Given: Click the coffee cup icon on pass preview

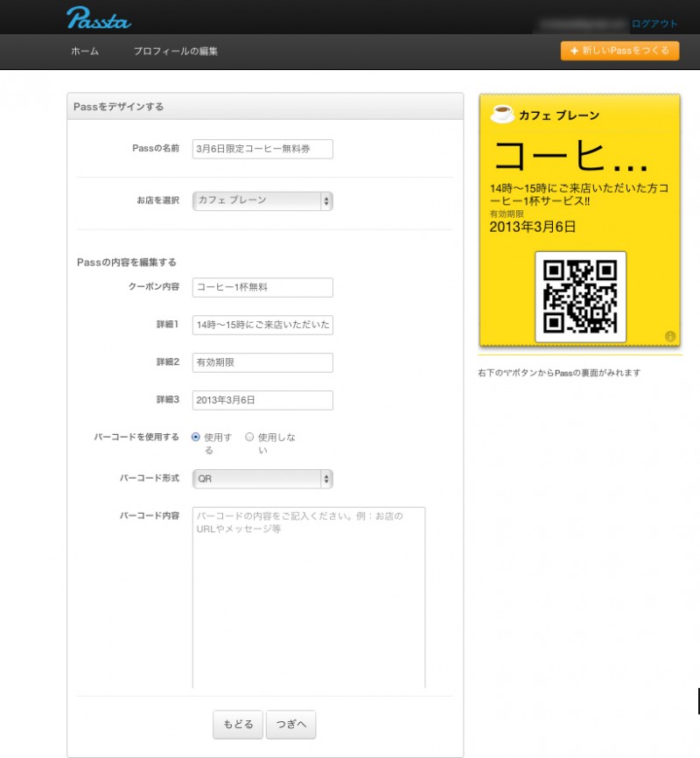Looking at the screenshot, I should [501, 114].
